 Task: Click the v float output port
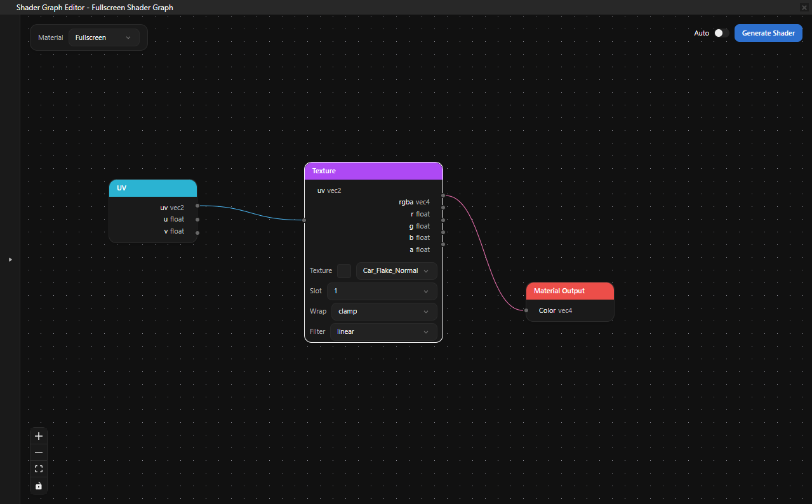tap(197, 233)
